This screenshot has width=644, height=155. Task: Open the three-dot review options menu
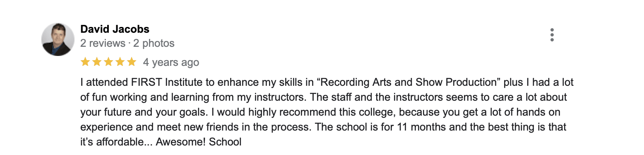(x=552, y=35)
